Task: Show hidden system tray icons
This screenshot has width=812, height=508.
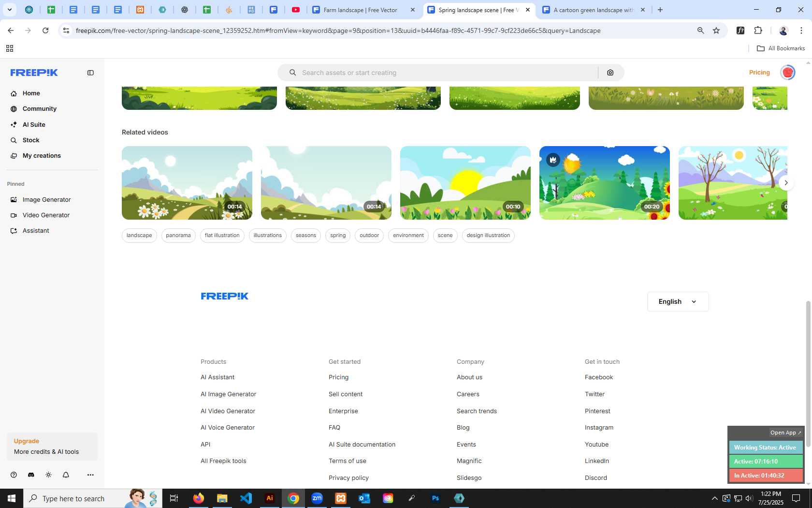Action: [714, 498]
